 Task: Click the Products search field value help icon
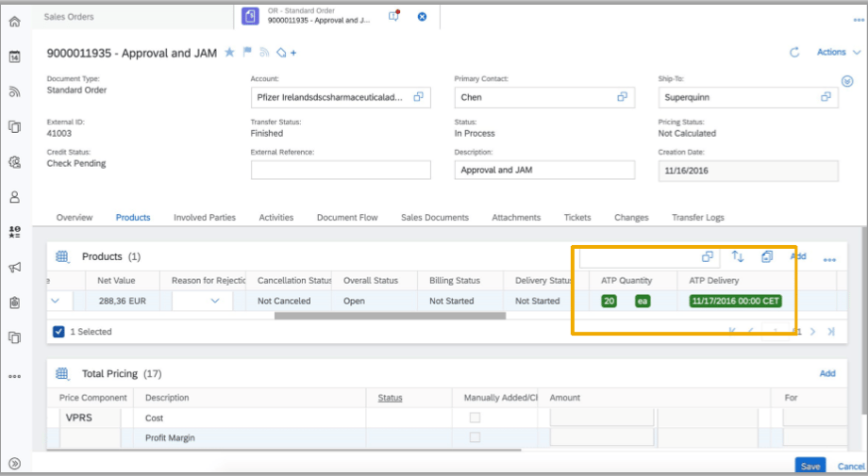(x=708, y=256)
